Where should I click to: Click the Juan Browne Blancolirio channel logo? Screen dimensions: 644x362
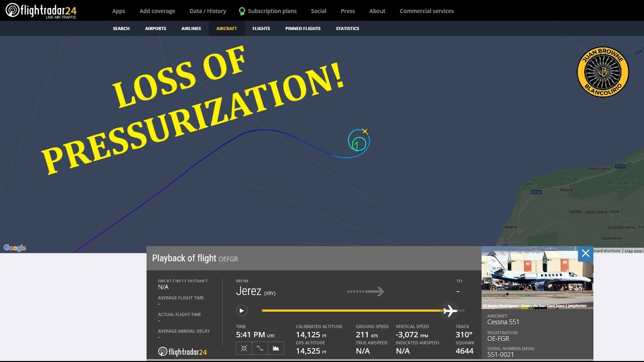click(x=603, y=72)
